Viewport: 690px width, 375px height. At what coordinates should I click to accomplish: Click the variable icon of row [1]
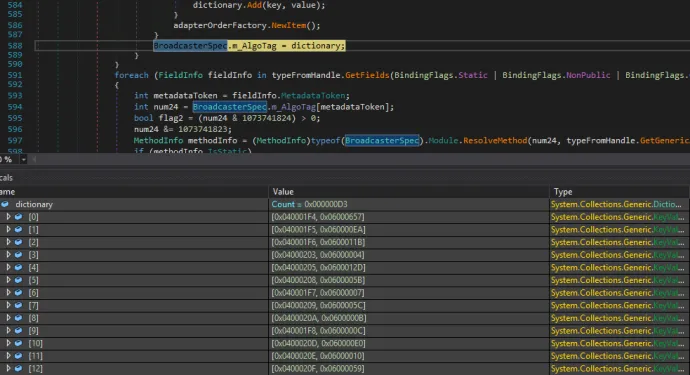coord(18,229)
